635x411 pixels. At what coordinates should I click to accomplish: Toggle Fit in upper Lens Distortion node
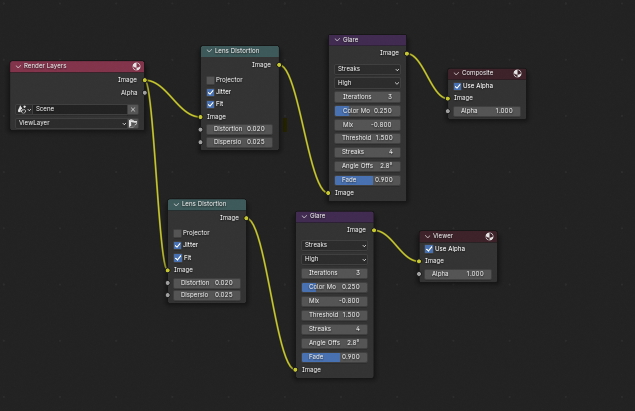click(210, 104)
